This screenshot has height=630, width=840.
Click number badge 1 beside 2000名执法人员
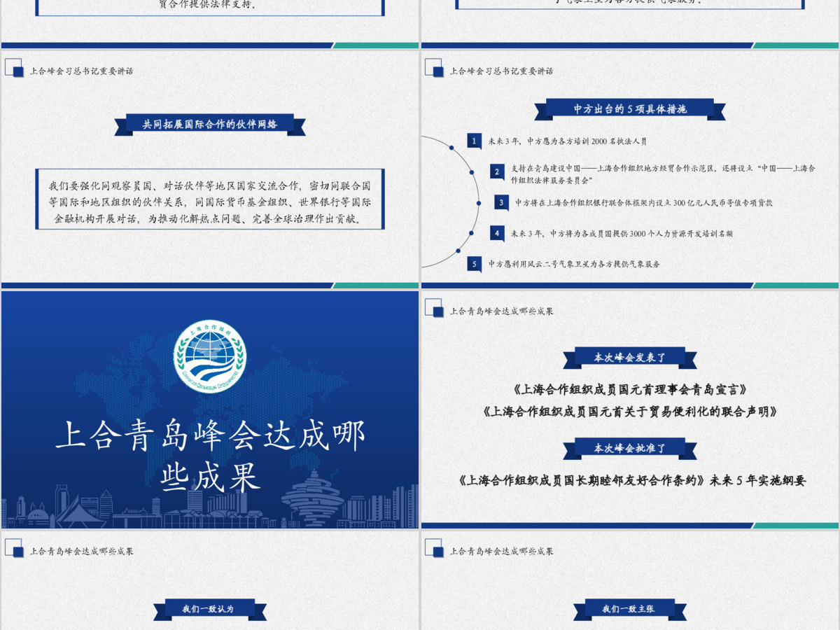point(474,141)
